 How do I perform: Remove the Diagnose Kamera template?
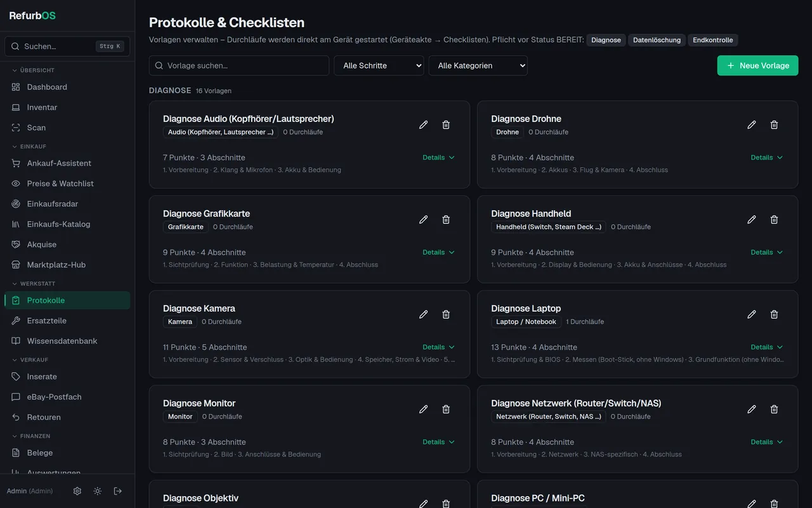[x=446, y=314]
